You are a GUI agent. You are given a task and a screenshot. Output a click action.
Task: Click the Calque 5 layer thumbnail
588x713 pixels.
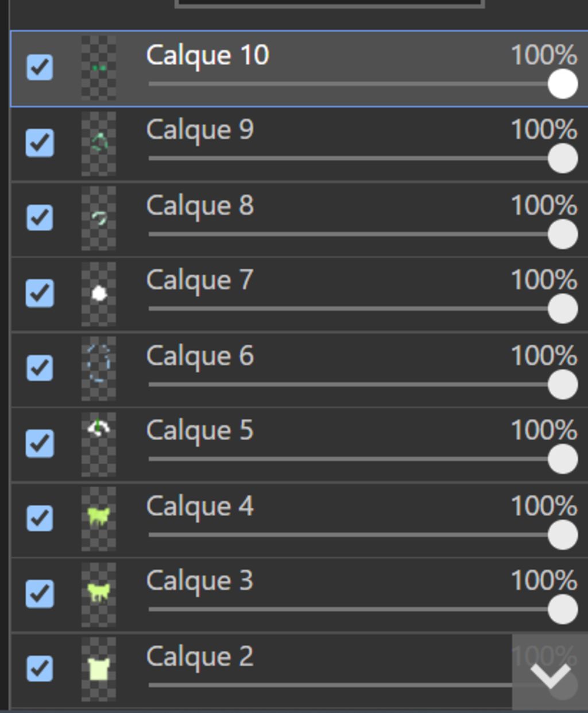pos(99,444)
